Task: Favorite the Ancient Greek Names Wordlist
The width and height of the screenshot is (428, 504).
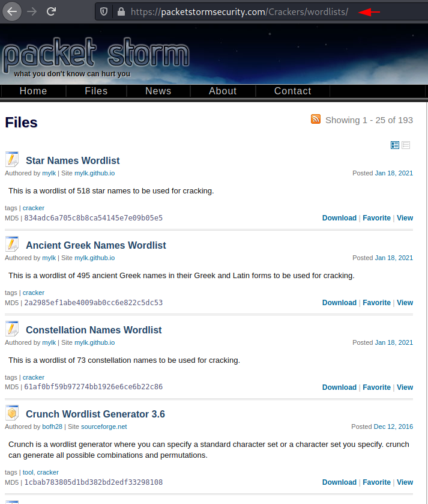Action: (x=376, y=303)
